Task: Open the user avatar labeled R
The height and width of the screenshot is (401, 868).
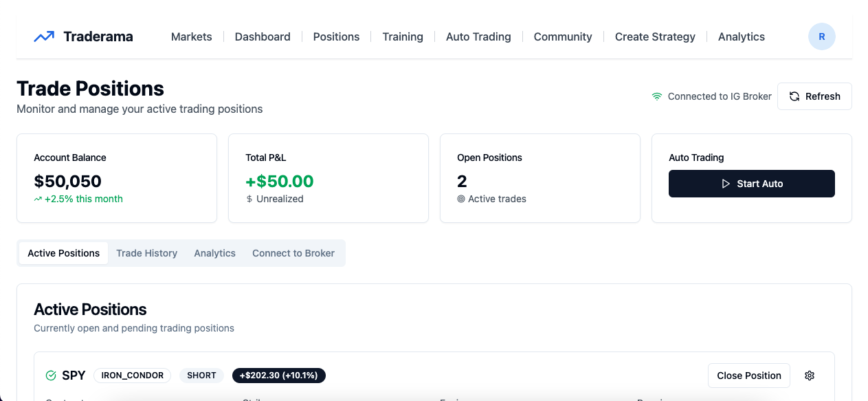Action: [821, 36]
